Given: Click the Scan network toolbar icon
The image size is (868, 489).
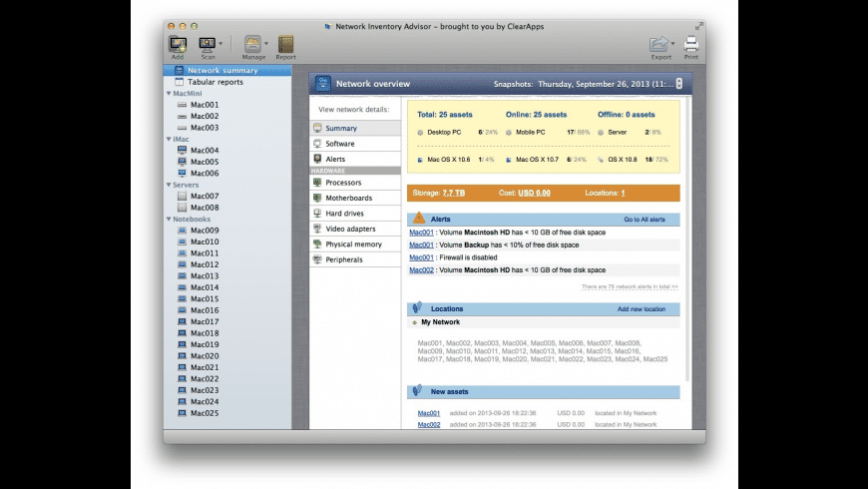Looking at the screenshot, I should (x=208, y=44).
